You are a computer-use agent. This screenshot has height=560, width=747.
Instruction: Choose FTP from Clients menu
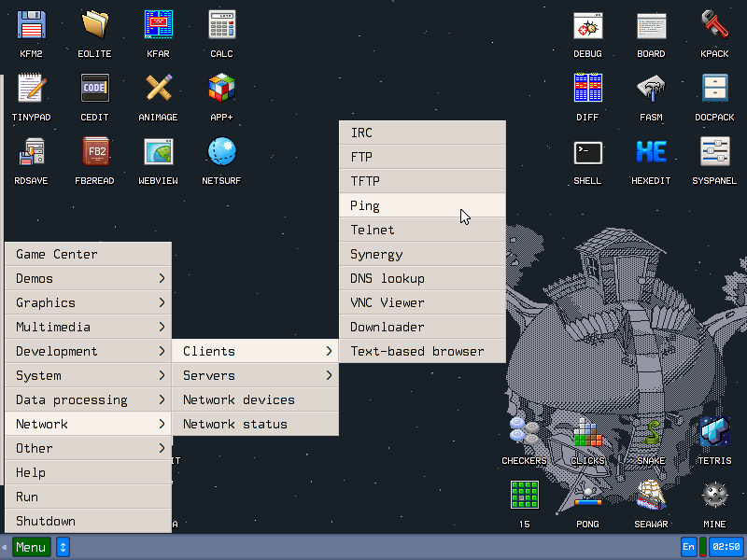(x=423, y=157)
